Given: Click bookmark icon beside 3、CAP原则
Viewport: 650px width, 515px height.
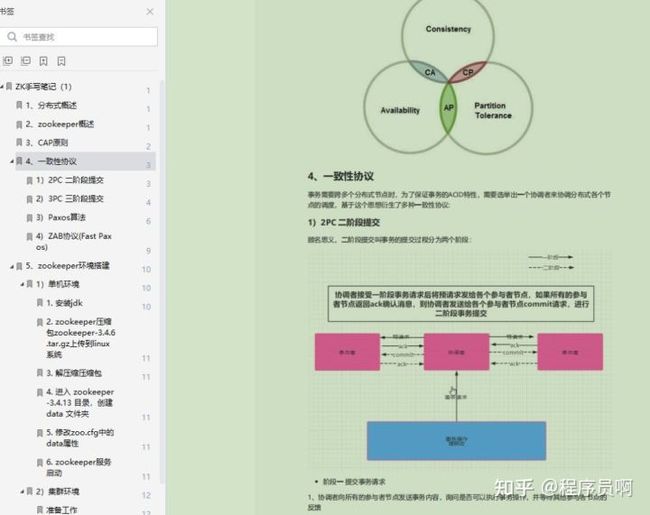Looking at the screenshot, I should 19,142.
